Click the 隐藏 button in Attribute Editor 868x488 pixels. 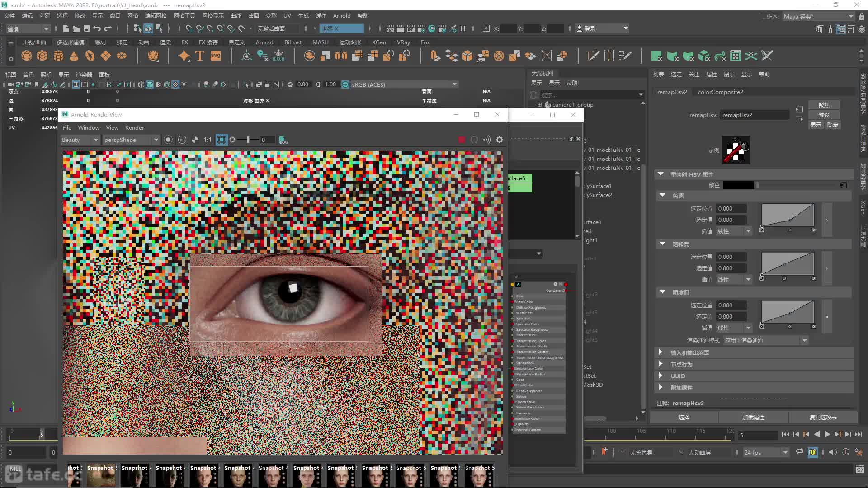(x=833, y=125)
